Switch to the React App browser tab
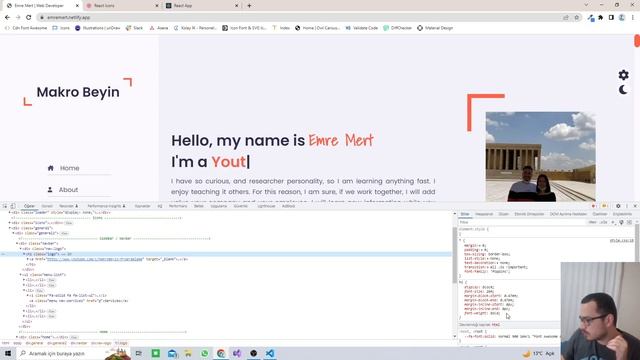The width and height of the screenshot is (640, 360). point(202,6)
